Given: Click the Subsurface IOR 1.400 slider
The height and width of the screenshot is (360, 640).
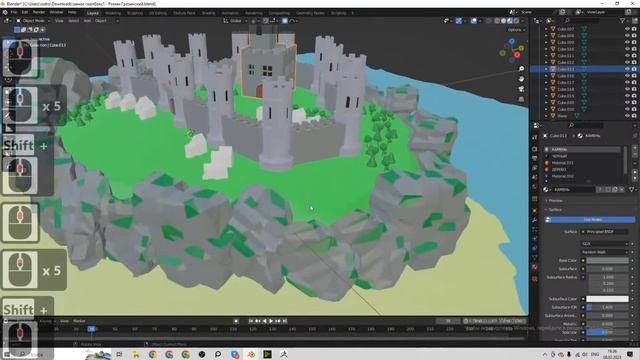Looking at the screenshot, I should pos(607,307).
